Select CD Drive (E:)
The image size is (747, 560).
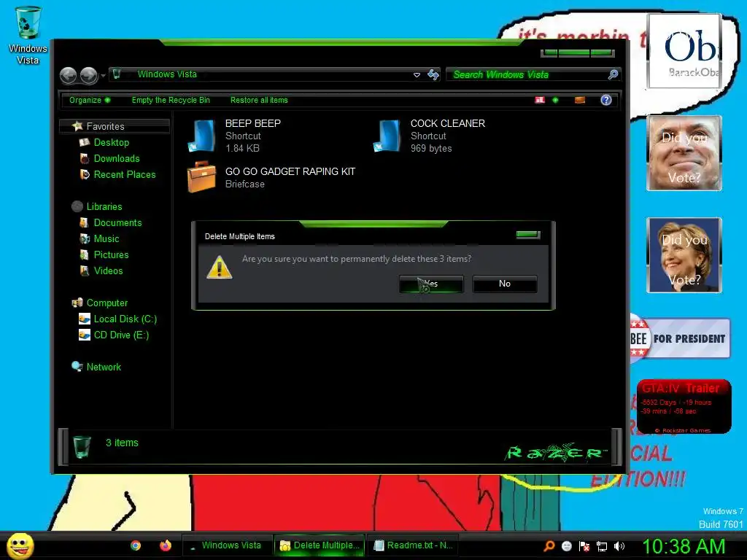121,335
